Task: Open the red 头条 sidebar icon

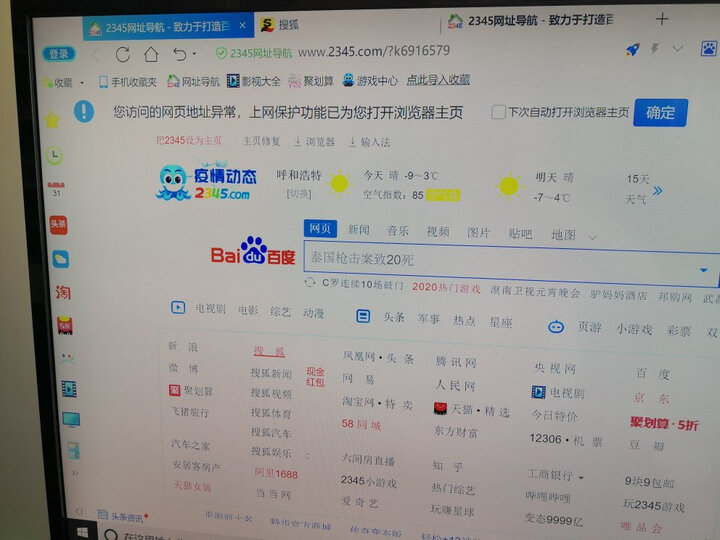Action: [59, 225]
